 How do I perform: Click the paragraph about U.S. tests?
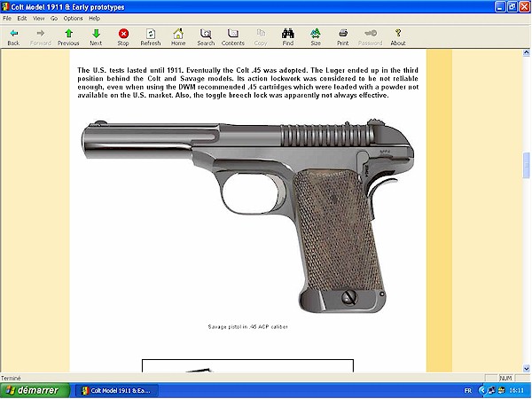(x=247, y=82)
